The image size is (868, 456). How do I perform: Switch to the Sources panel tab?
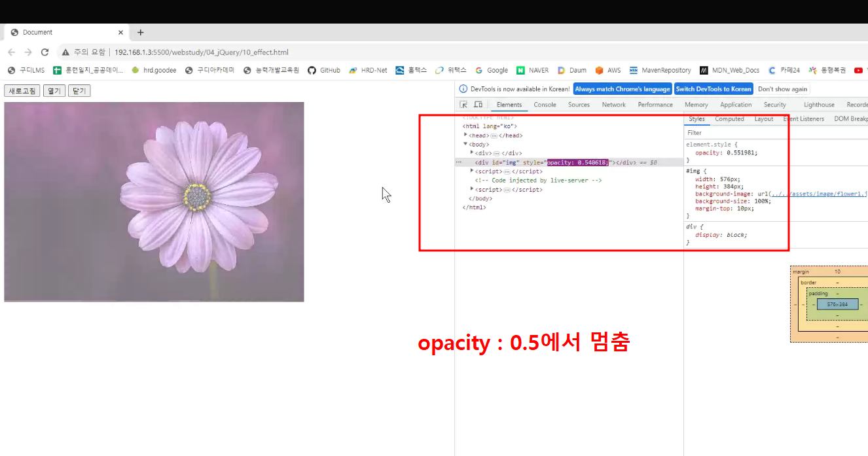point(579,105)
